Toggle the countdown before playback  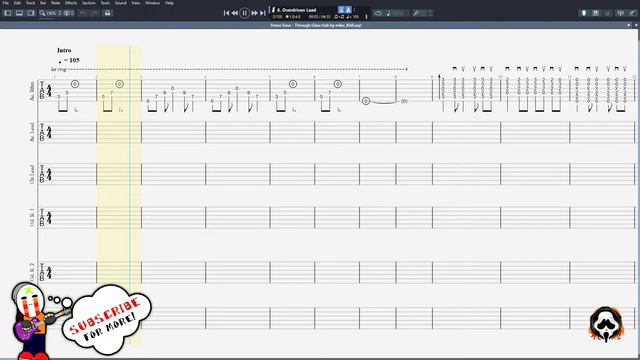(x=341, y=10)
